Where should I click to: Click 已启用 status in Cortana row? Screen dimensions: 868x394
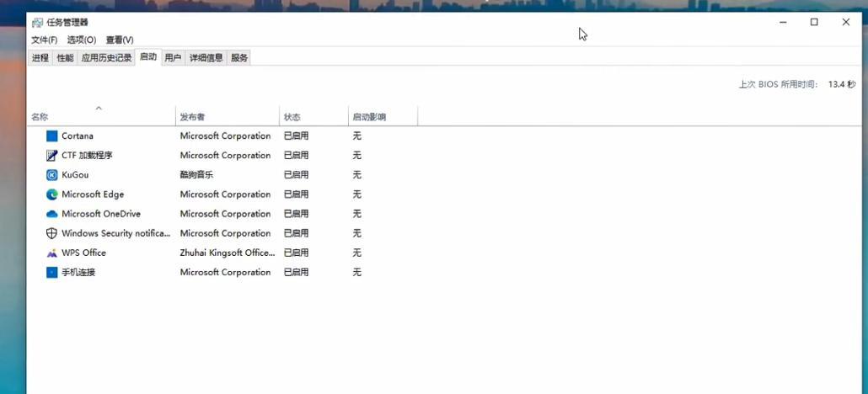click(x=296, y=136)
